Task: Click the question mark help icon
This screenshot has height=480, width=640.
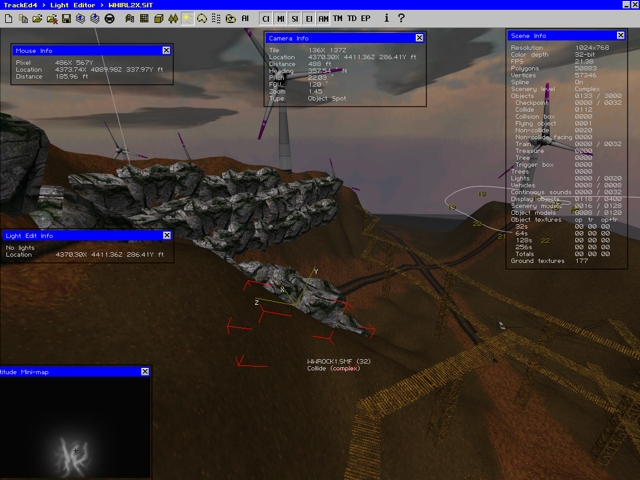Action: [401, 18]
